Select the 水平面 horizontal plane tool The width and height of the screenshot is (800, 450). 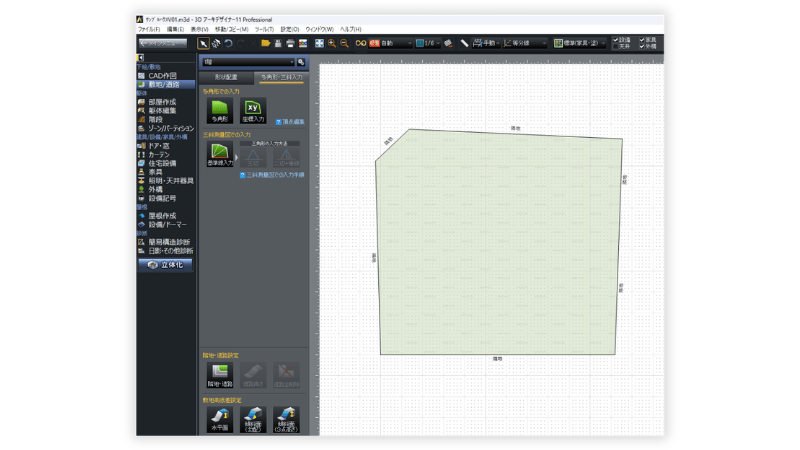pos(219,420)
